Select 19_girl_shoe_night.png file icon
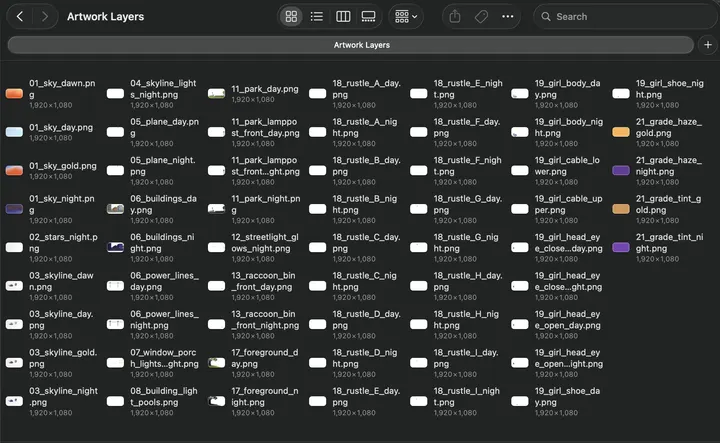720x443 pixels. pos(621,94)
